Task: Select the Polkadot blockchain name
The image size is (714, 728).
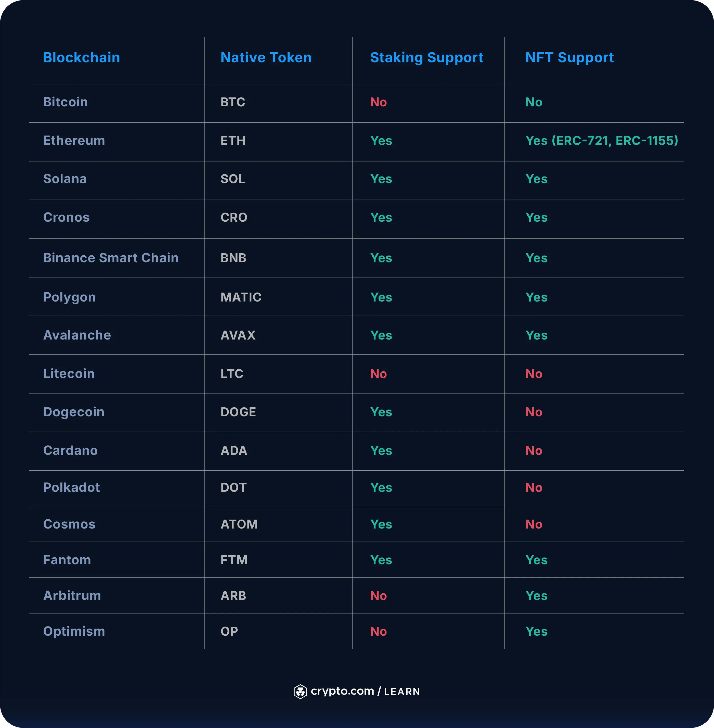Action: (71, 487)
